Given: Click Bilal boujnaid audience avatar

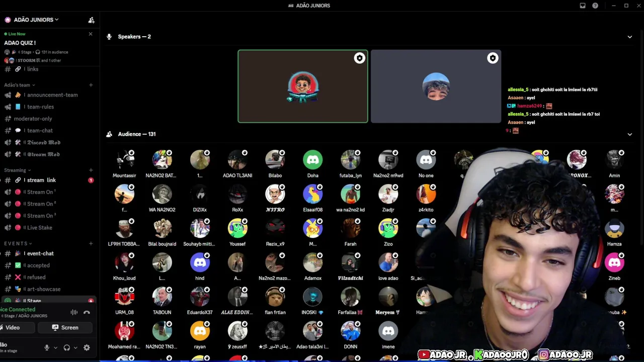Looking at the screenshot, I should (162, 228).
